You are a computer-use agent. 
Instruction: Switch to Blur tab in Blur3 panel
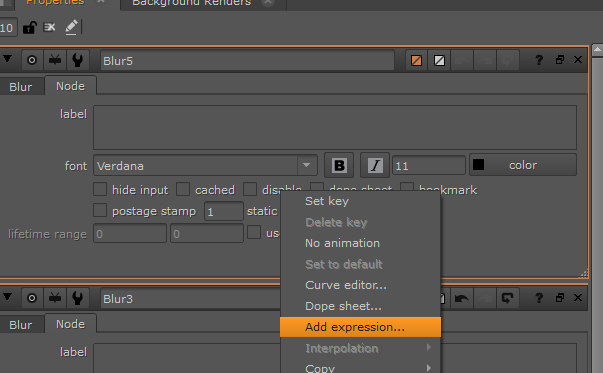coord(21,325)
